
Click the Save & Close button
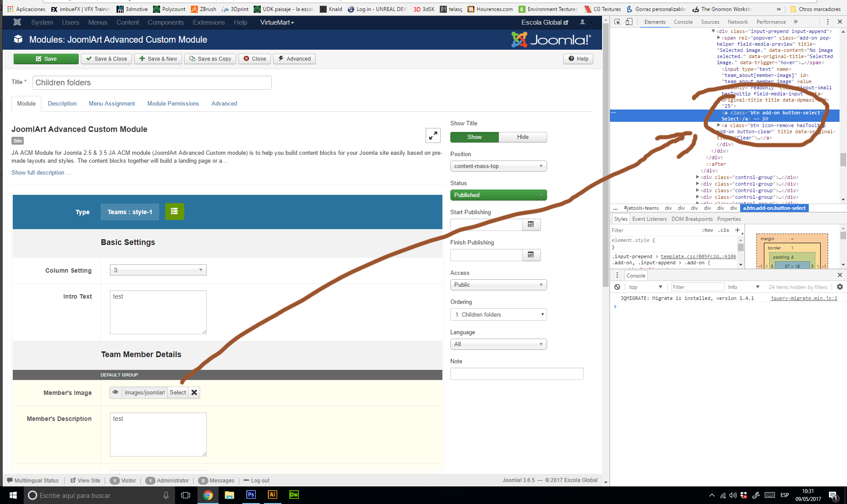pyautogui.click(x=106, y=59)
